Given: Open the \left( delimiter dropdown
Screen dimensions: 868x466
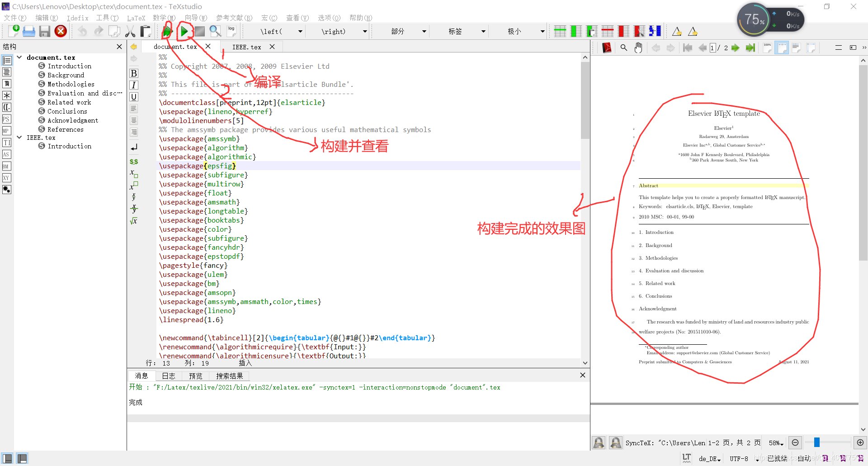Looking at the screenshot, I should coord(300,31).
